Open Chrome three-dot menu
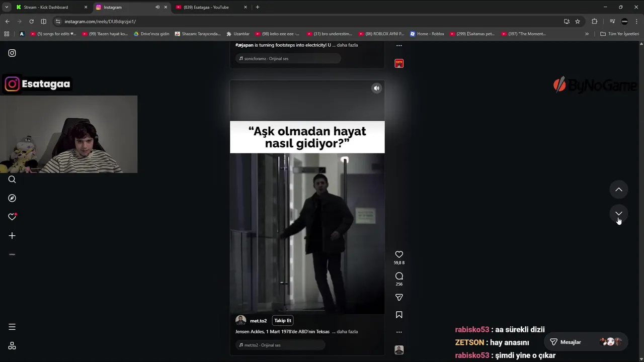This screenshot has width=644, height=362. click(636, 21)
